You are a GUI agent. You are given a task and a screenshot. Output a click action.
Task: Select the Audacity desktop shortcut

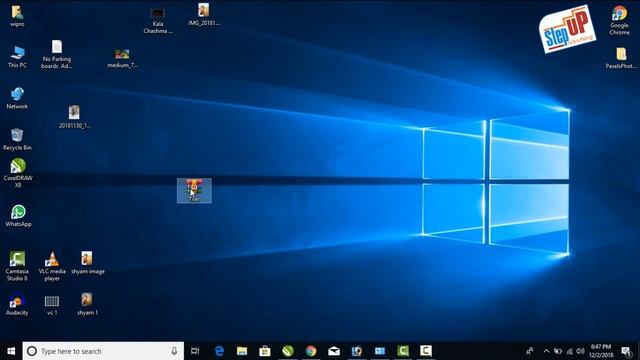[17, 304]
